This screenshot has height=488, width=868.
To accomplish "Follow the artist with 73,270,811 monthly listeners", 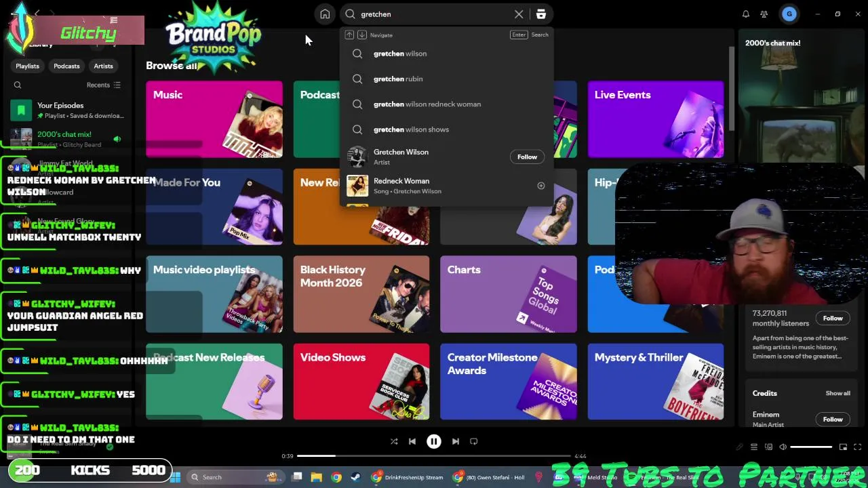I will click(833, 319).
